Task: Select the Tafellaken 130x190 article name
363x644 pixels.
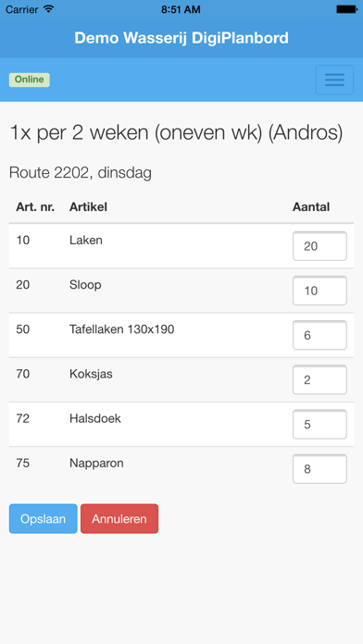Action: pos(121,329)
